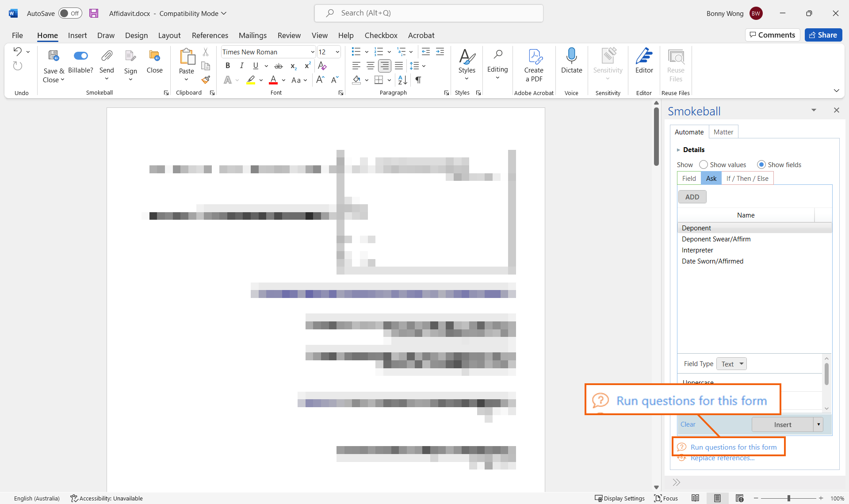Open the Insert button dropdown arrow
Image resolution: width=849 pixels, height=504 pixels.
(x=818, y=424)
